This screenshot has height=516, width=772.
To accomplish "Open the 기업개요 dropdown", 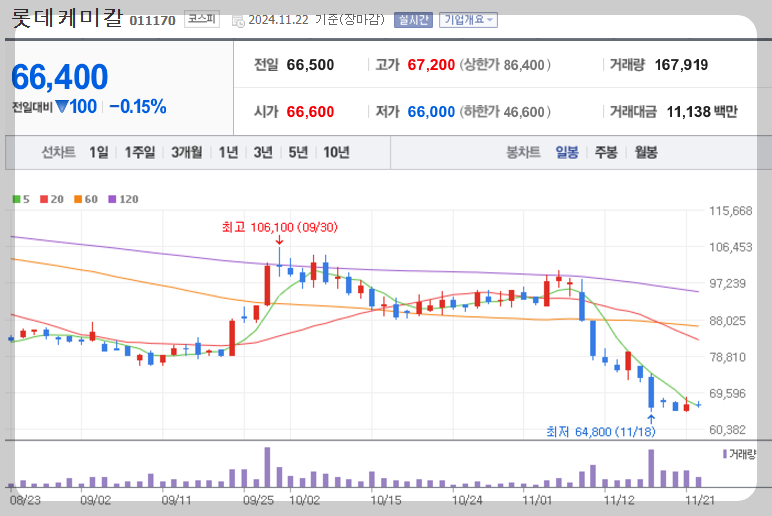I will (468, 20).
